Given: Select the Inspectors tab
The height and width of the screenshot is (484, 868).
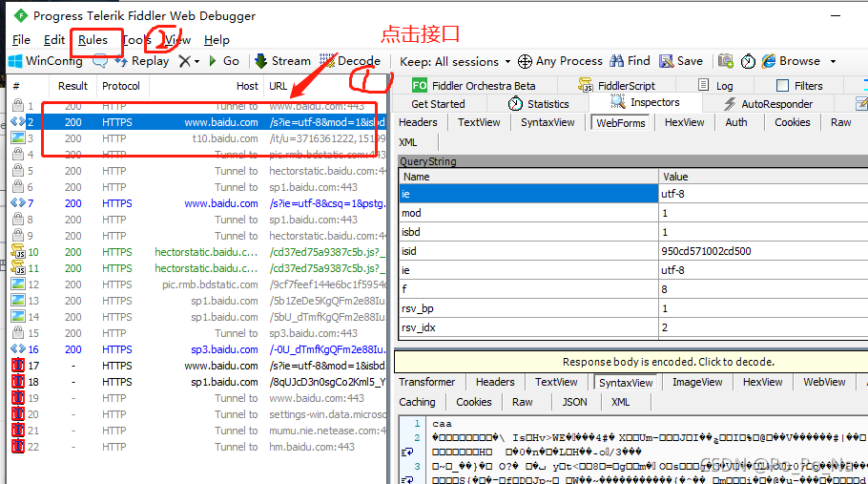Looking at the screenshot, I should (646, 102).
